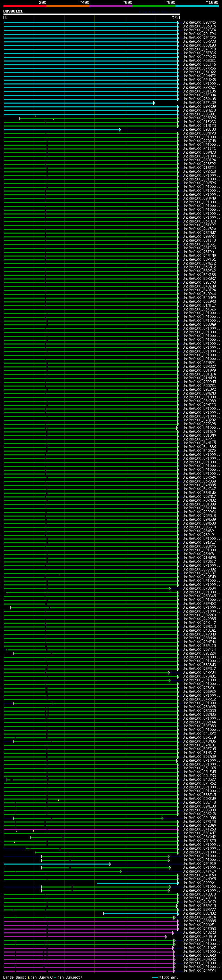Screen dimensions: 222x980
Task: Select hit label UniRef100_Q0MYV3
Action: pyautogui.click(x=199, y=133)
